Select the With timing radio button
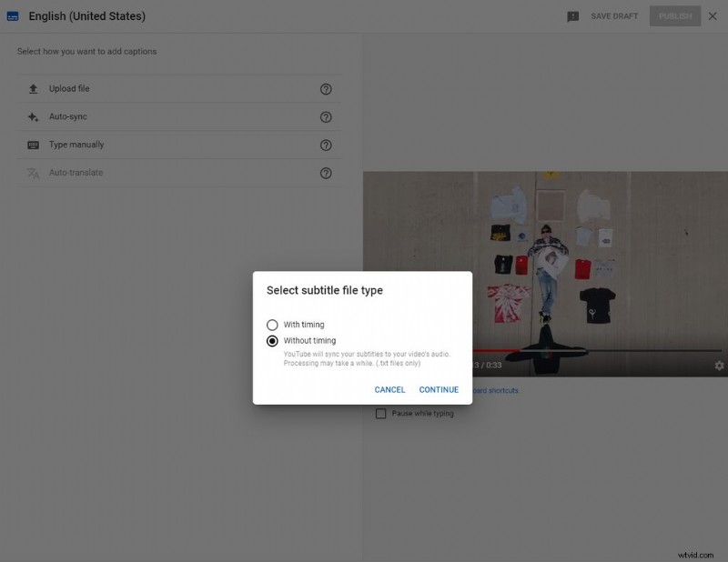 [x=271, y=324]
